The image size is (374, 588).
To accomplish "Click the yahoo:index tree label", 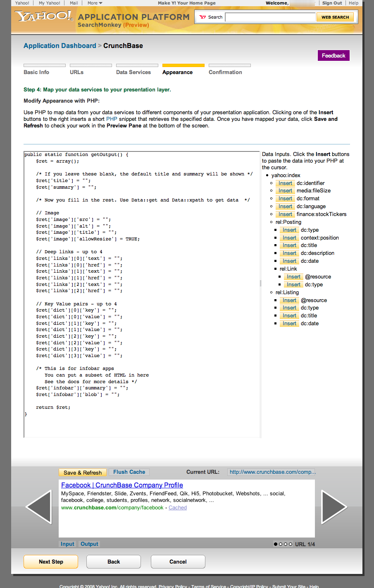I will click(286, 175).
